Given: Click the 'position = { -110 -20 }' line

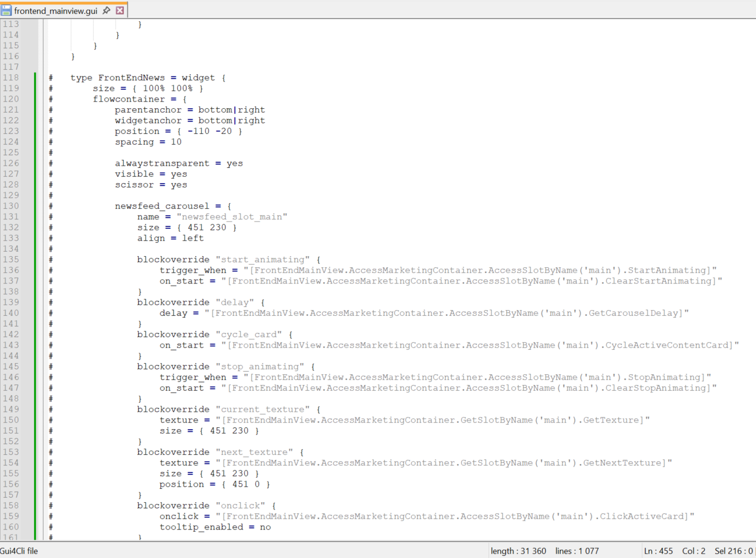Looking at the screenshot, I should point(179,131).
